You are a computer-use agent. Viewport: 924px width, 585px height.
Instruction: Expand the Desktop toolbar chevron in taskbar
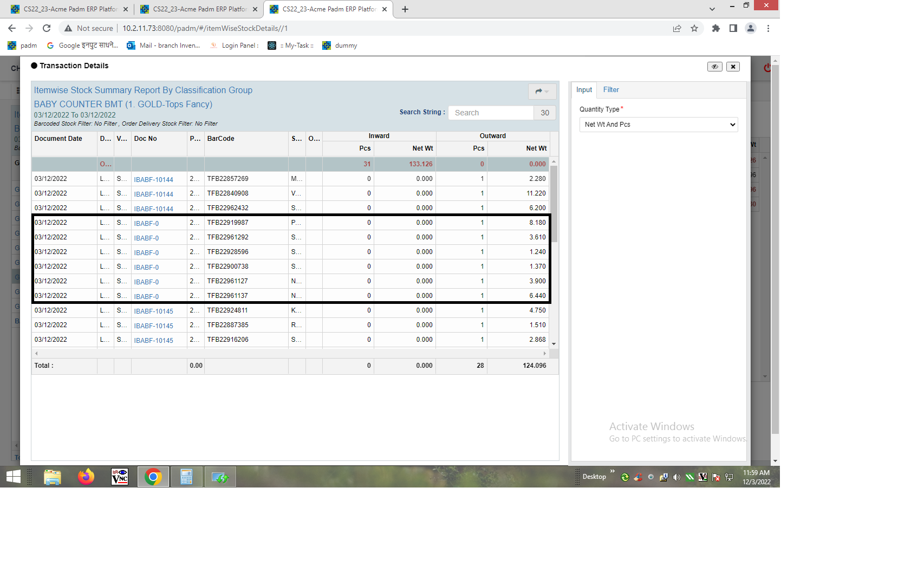(613, 471)
